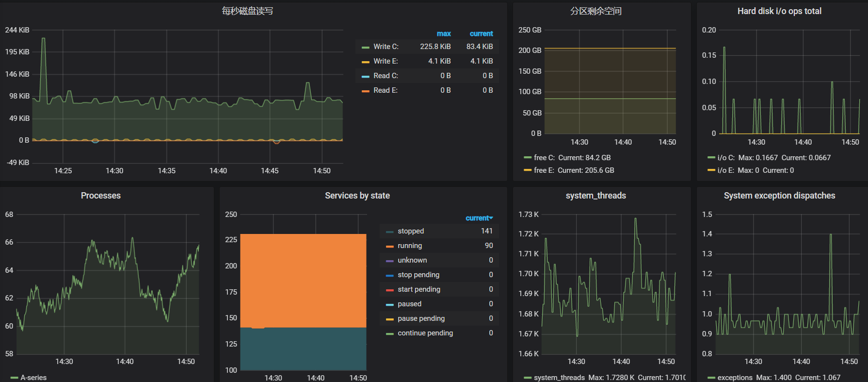Open the Services by state title menu

[357, 196]
